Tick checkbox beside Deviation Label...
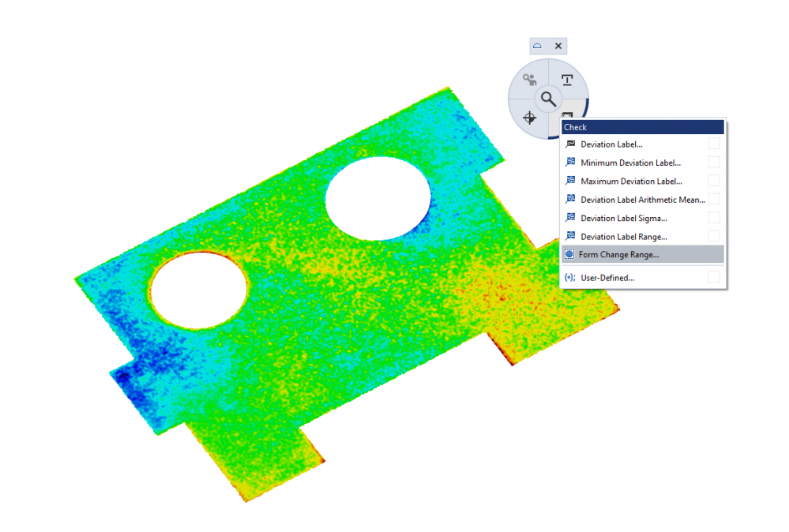 [713, 144]
